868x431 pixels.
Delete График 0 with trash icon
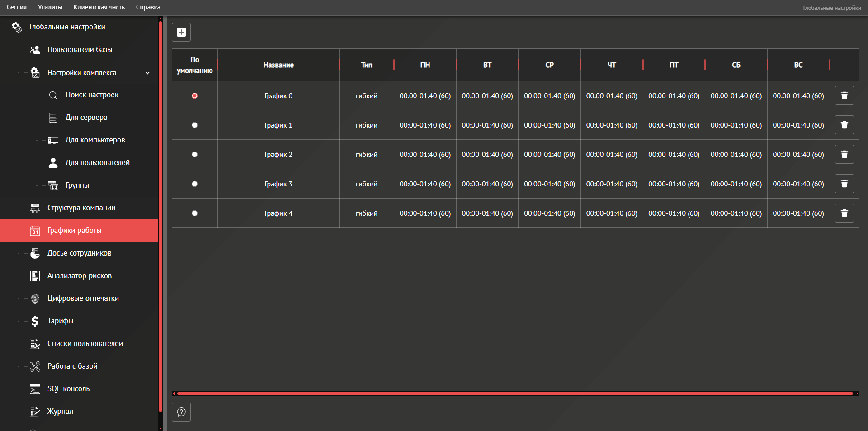[x=844, y=95]
